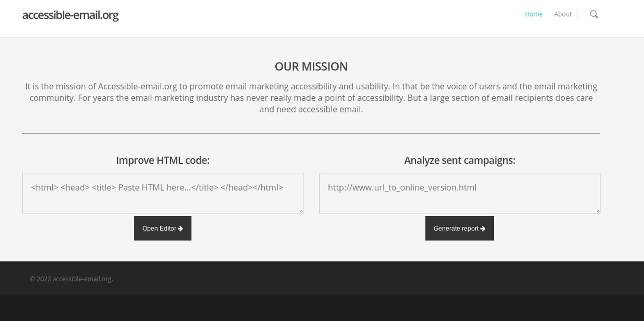Click the Generate report button
This screenshot has width=644, height=321.
459,228
